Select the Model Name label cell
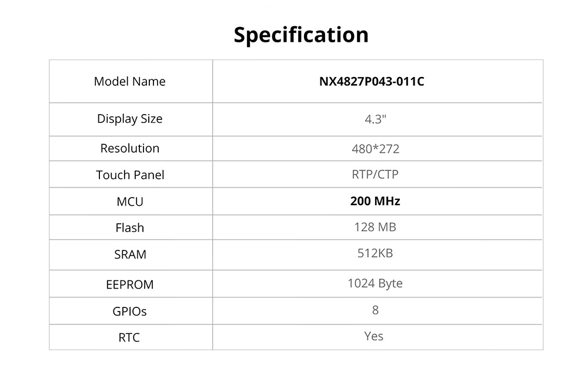The image size is (588, 382). coord(130,82)
